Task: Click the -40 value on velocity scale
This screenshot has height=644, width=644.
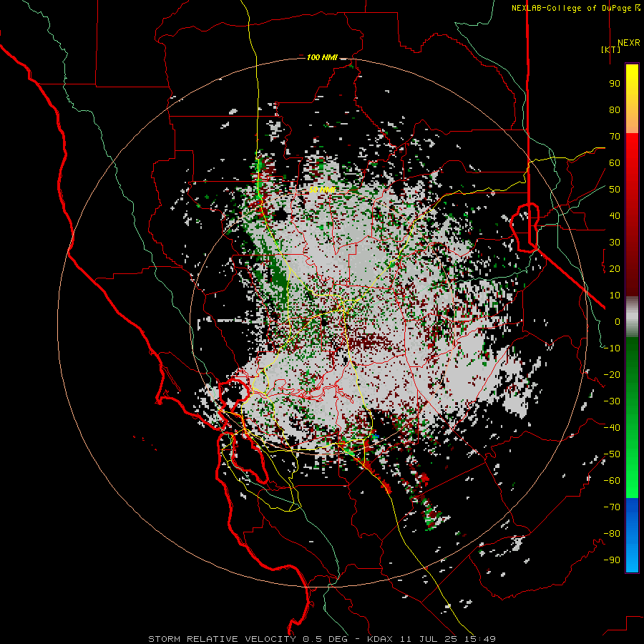Action: click(x=612, y=428)
